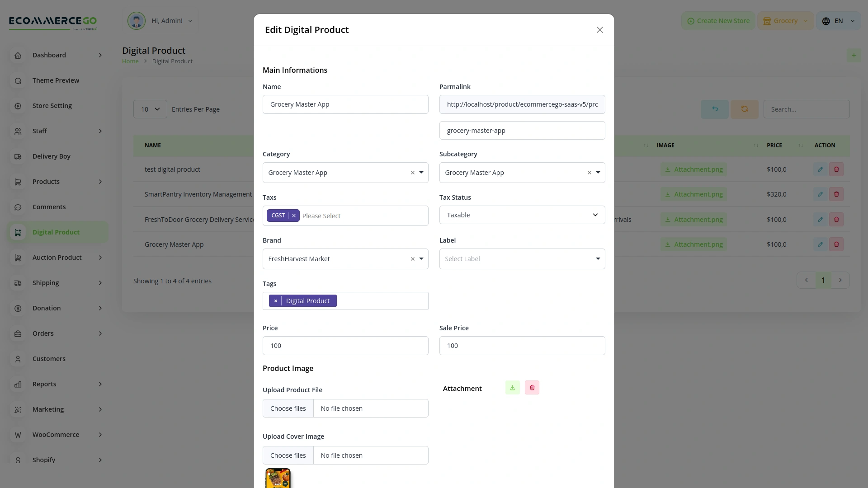Expand the Select Label dropdown

click(x=522, y=258)
